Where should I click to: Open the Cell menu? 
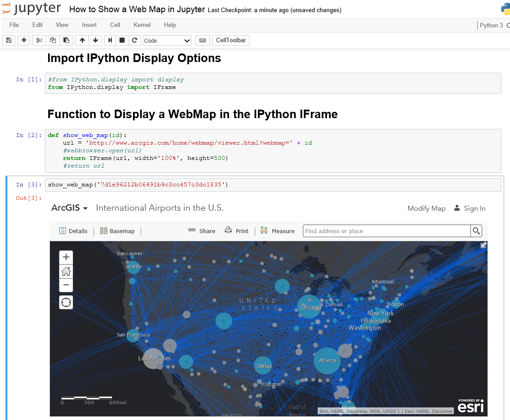pyautogui.click(x=115, y=25)
